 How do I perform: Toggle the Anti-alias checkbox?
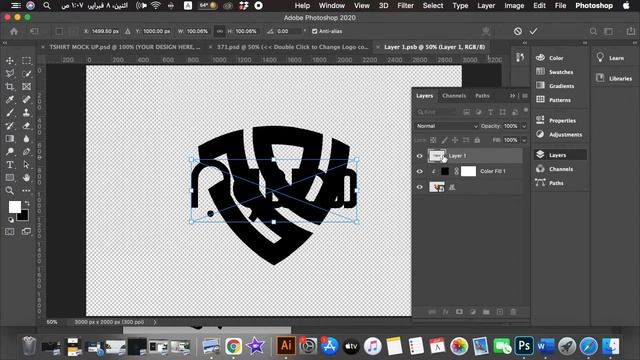pyautogui.click(x=314, y=31)
